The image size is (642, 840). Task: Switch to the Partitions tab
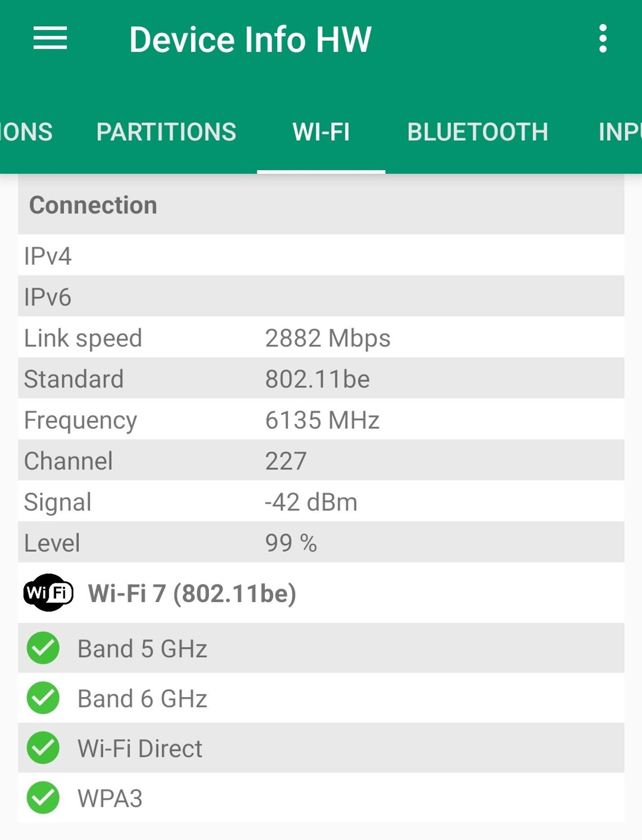click(166, 132)
